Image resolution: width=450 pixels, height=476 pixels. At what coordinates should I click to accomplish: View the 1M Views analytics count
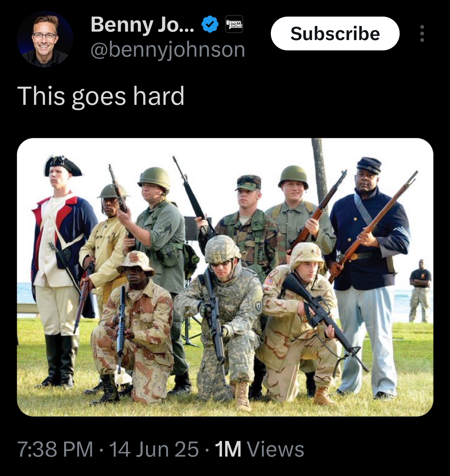coord(260,449)
